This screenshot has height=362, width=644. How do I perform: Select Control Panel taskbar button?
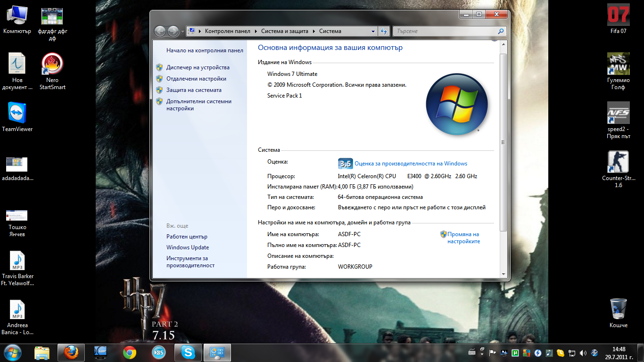(217, 352)
